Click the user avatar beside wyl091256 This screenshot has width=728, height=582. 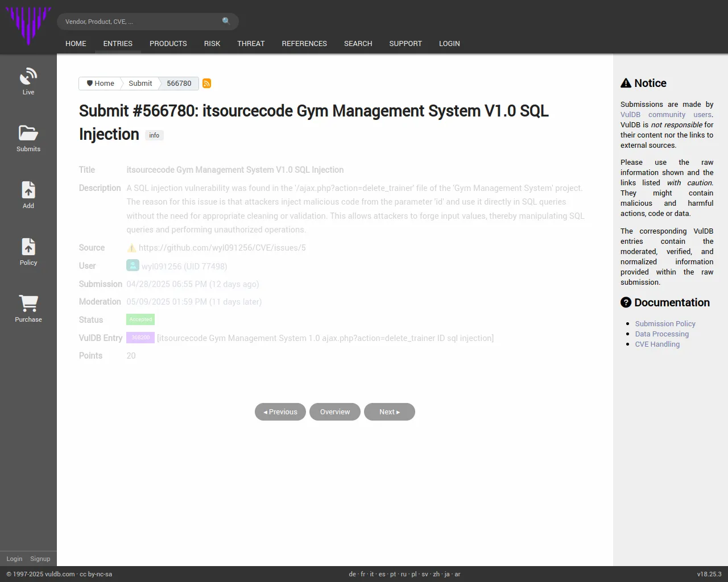point(133,265)
